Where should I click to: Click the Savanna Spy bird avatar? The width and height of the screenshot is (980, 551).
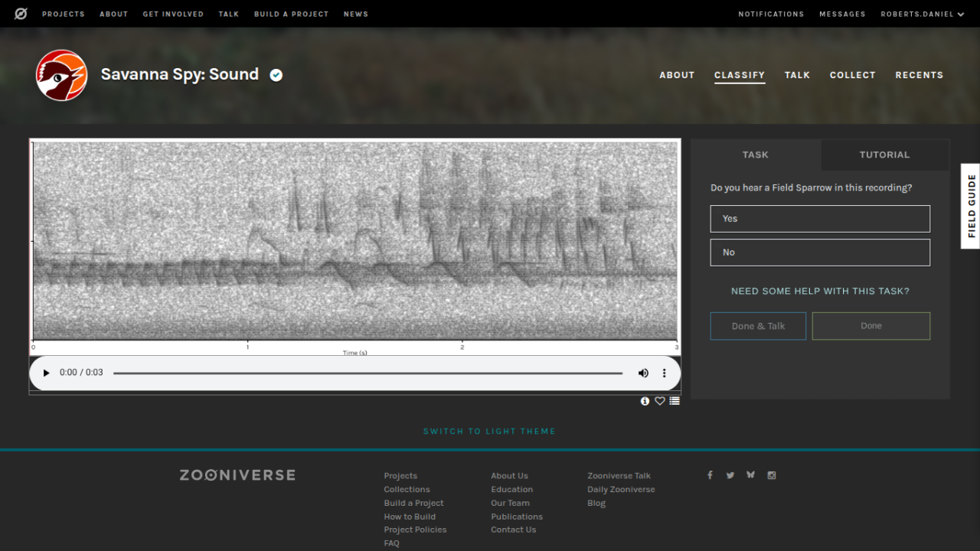(x=61, y=75)
